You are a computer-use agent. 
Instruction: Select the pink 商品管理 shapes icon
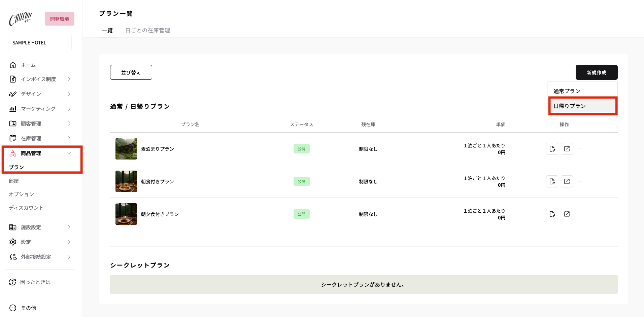click(x=13, y=153)
